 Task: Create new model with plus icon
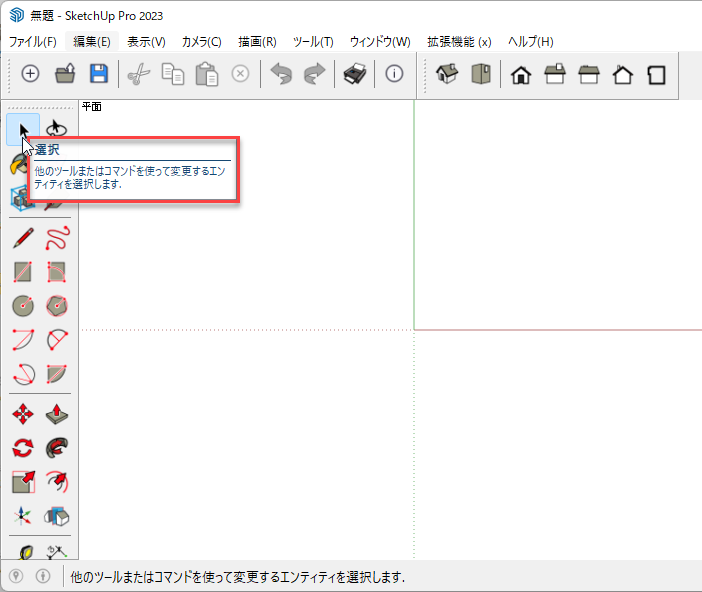(31, 74)
